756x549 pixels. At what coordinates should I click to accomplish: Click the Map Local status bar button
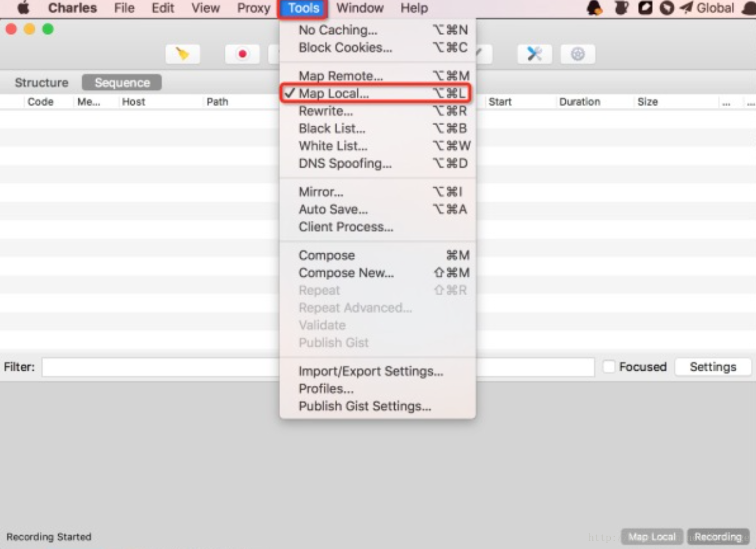652,537
